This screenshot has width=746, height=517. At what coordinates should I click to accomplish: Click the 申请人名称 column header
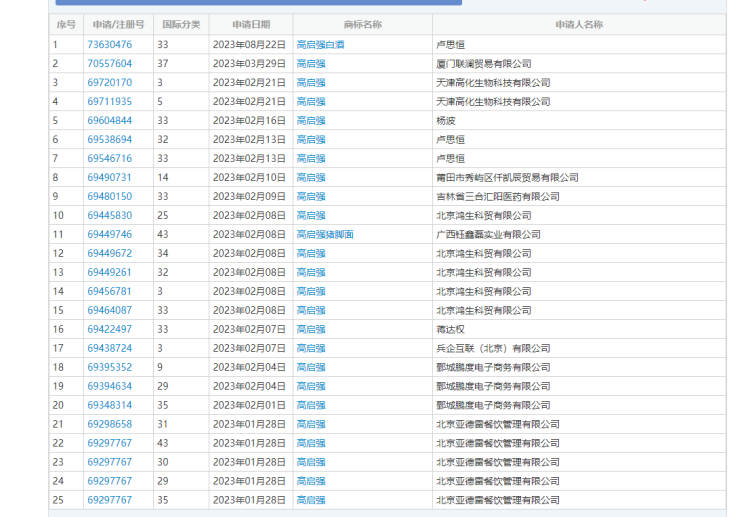coord(578,24)
